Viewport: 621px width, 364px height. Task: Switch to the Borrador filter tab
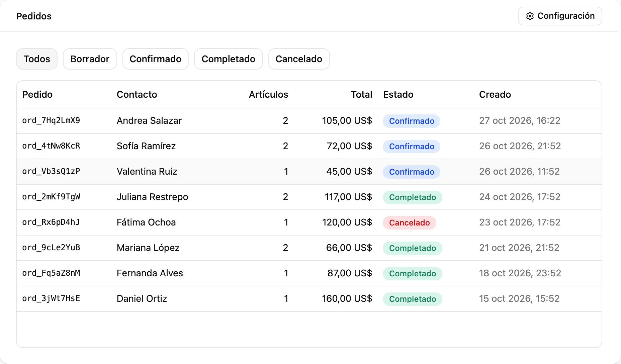[90, 59]
